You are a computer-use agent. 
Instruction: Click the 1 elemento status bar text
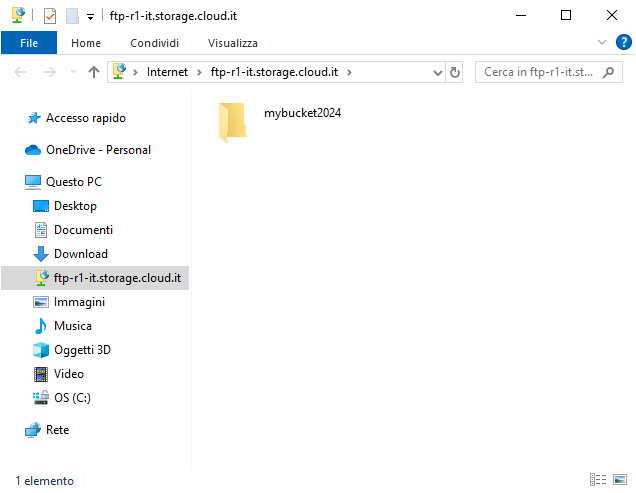click(x=45, y=481)
